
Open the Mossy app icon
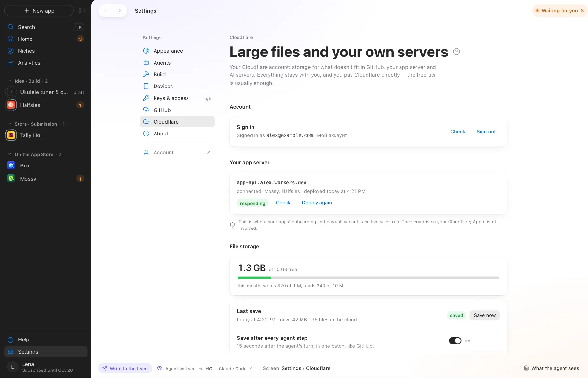(x=11, y=179)
